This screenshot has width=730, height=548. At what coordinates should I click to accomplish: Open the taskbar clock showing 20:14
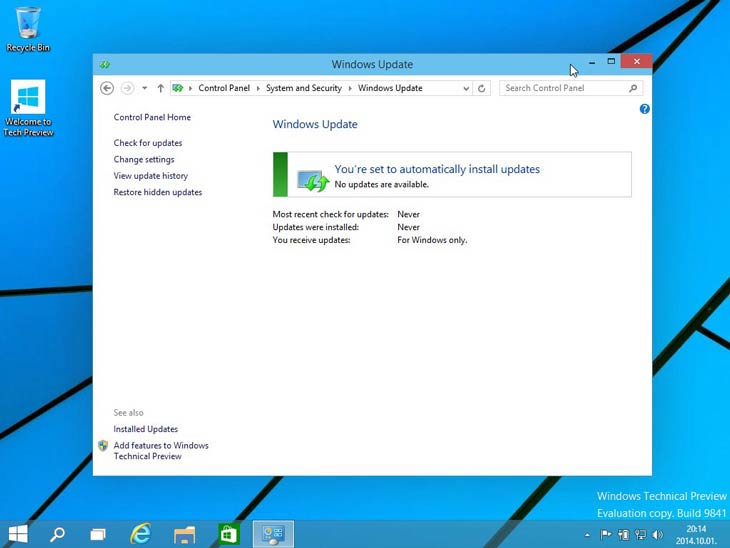[x=696, y=534]
